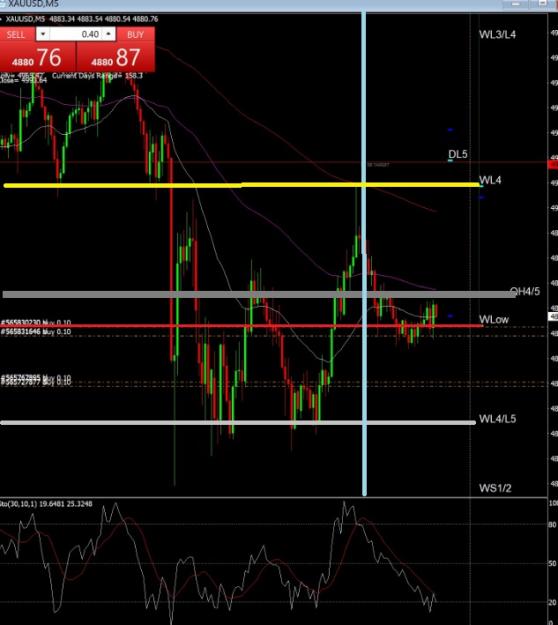This screenshot has height=625, width=558.
Task: Click the BUY button in one-click panel
Action: (135, 34)
